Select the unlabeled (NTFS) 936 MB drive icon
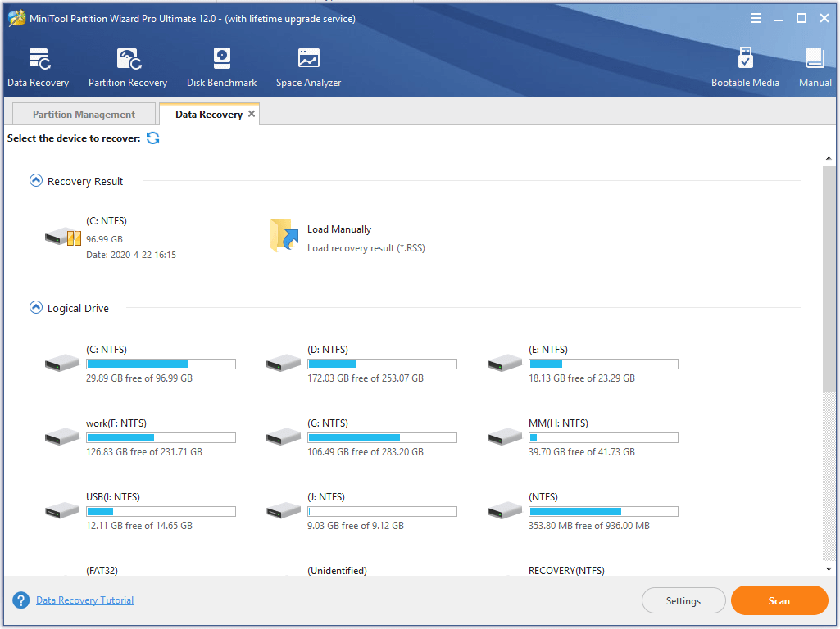The height and width of the screenshot is (629, 840). [x=505, y=511]
